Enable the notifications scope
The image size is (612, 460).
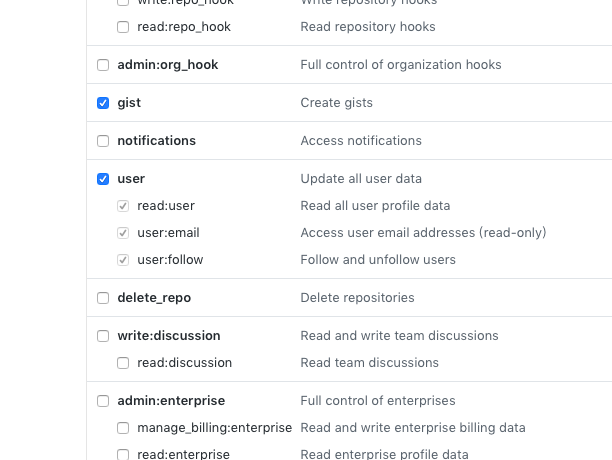tap(103, 141)
